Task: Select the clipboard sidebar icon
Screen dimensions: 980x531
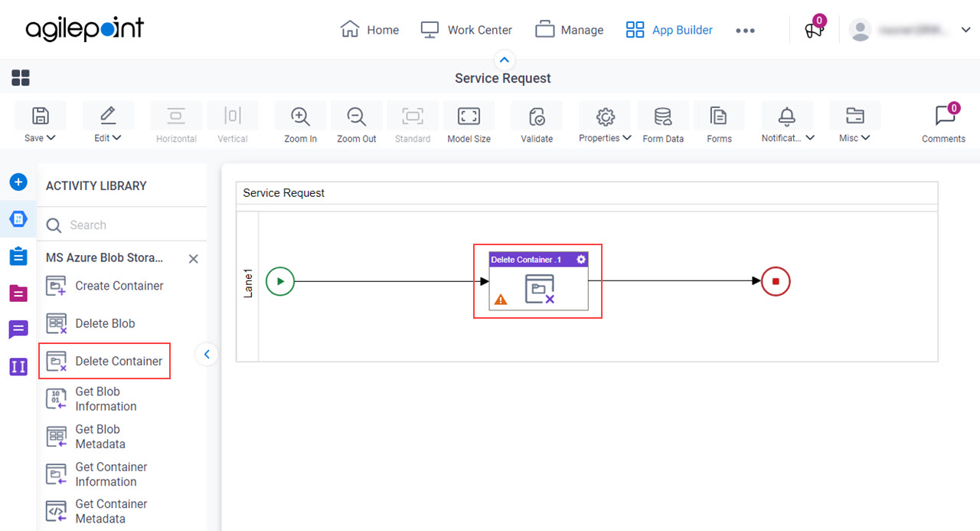Action: pyautogui.click(x=18, y=256)
